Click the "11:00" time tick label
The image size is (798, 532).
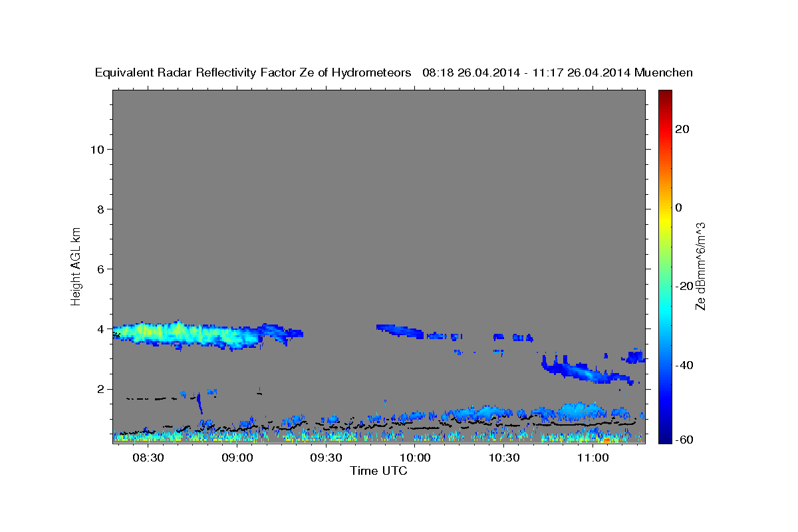[x=593, y=458]
